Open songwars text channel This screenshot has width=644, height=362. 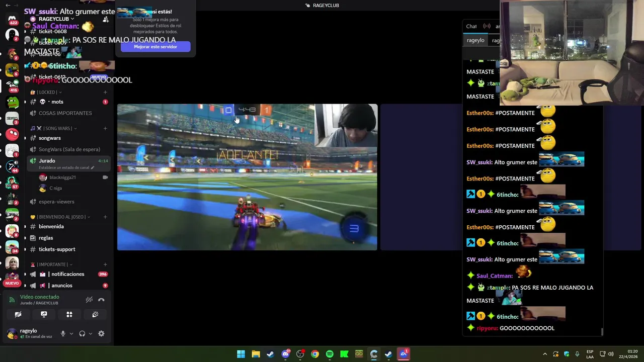point(68,138)
